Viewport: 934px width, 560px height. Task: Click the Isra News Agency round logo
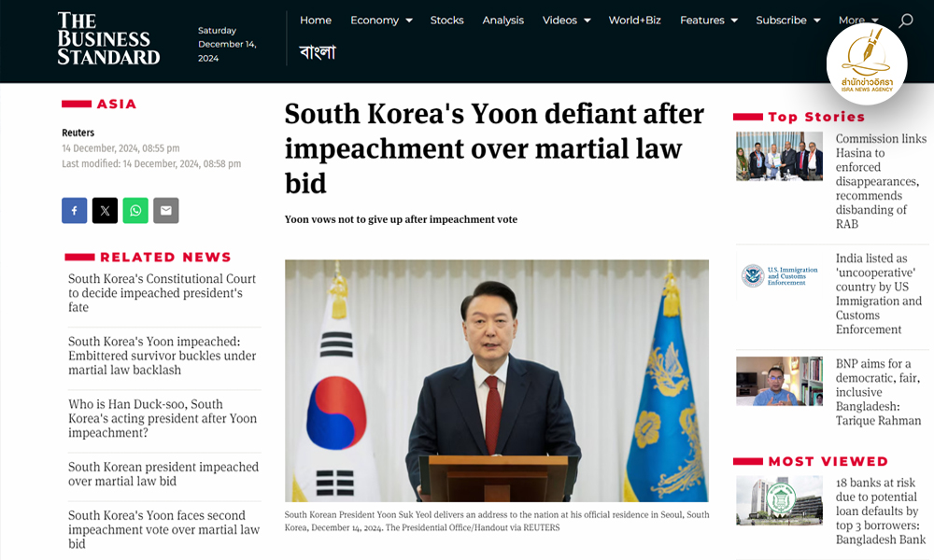pyautogui.click(x=867, y=64)
